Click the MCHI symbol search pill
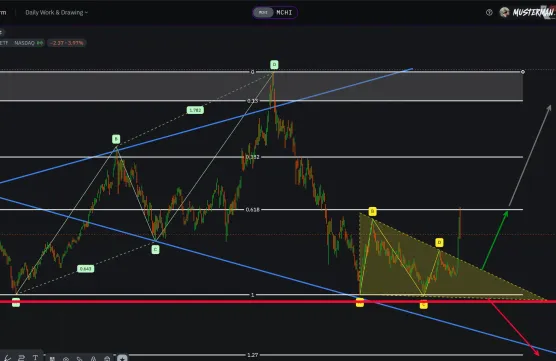The width and height of the screenshot is (556, 361). pyautogui.click(x=275, y=12)
